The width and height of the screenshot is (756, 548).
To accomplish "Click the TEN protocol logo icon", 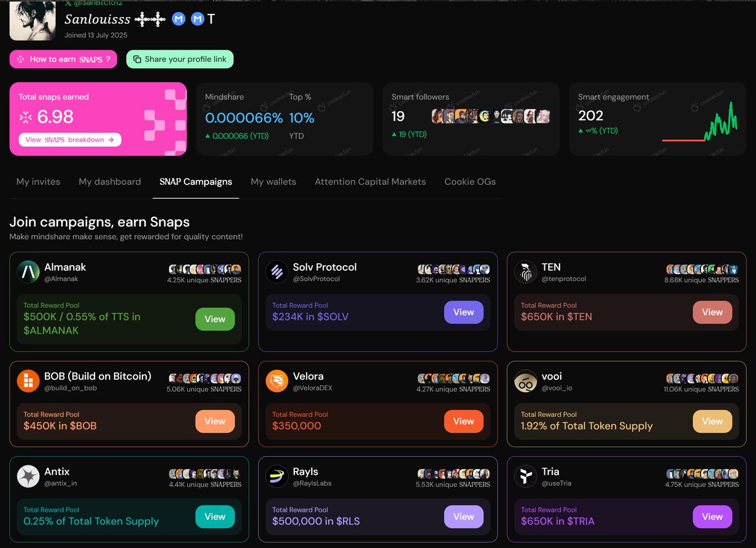I will [525, 272].
